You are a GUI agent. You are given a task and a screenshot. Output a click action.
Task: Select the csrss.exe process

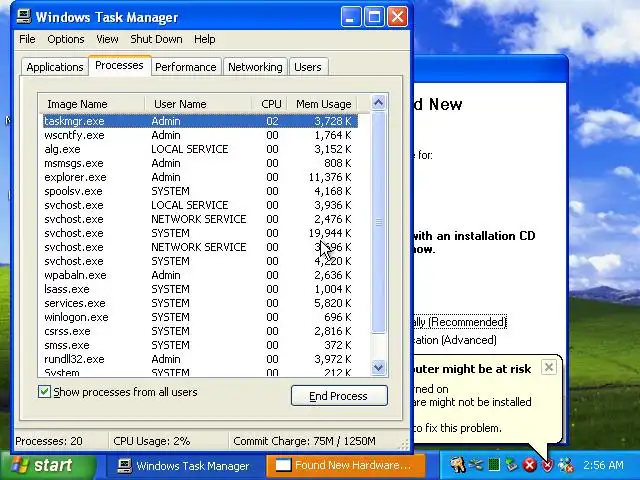200,331
